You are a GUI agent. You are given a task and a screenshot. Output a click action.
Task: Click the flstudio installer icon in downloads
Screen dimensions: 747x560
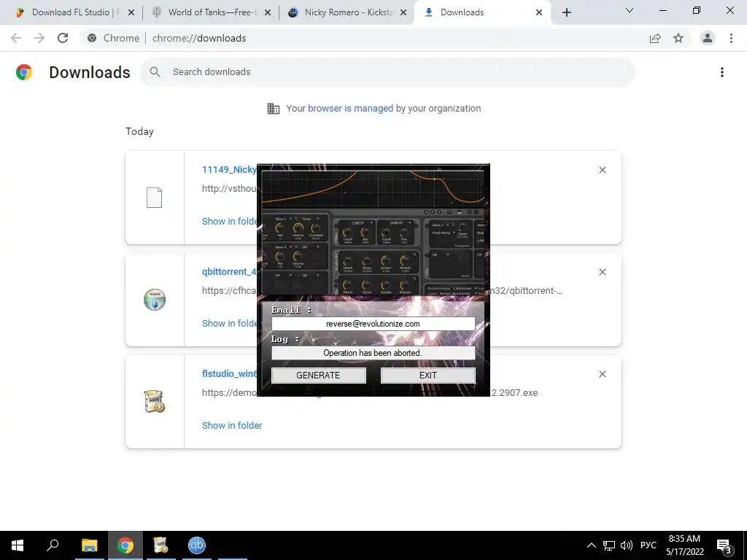point(155,402)
